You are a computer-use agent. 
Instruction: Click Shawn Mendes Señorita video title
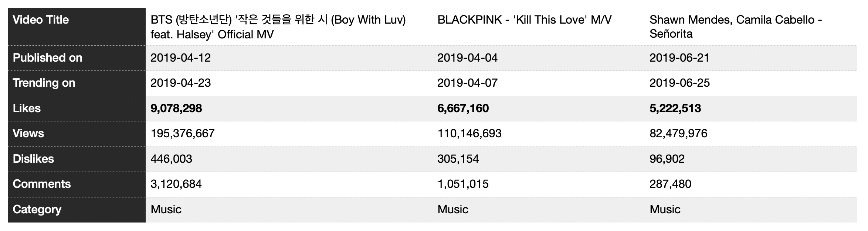[736, 27]
